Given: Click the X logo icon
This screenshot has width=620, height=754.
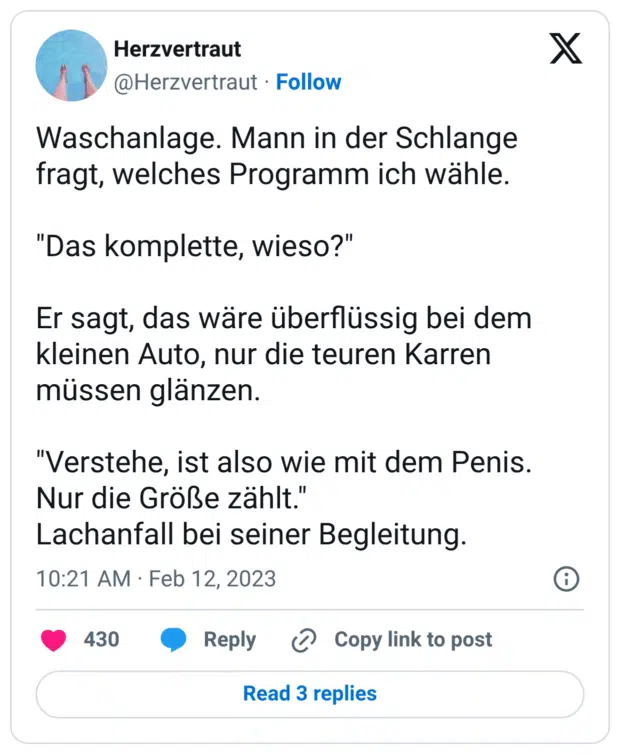Looking at the screenshot, I should 566,49.
